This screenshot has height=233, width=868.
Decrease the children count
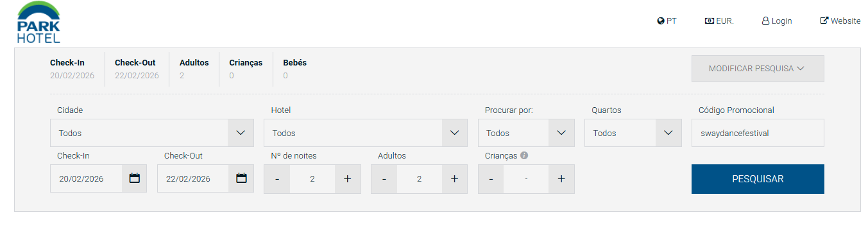point(491,179)
